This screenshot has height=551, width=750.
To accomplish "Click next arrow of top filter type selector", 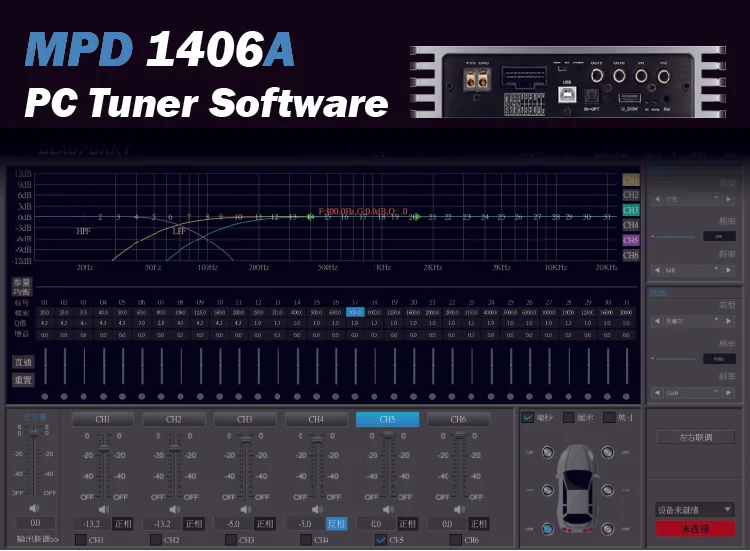I will pyautogui.click(x=728, y=199).
